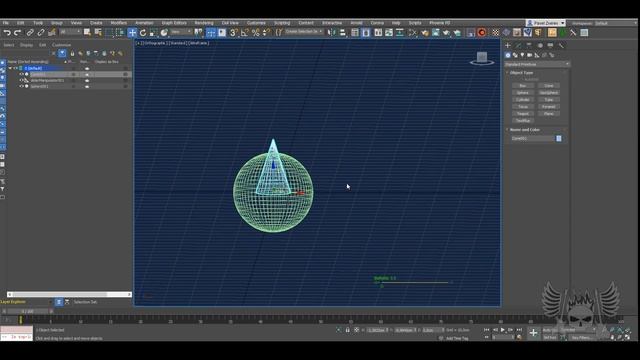
Task: Open the Workspaces dropdown
Action: coord(616,23)
